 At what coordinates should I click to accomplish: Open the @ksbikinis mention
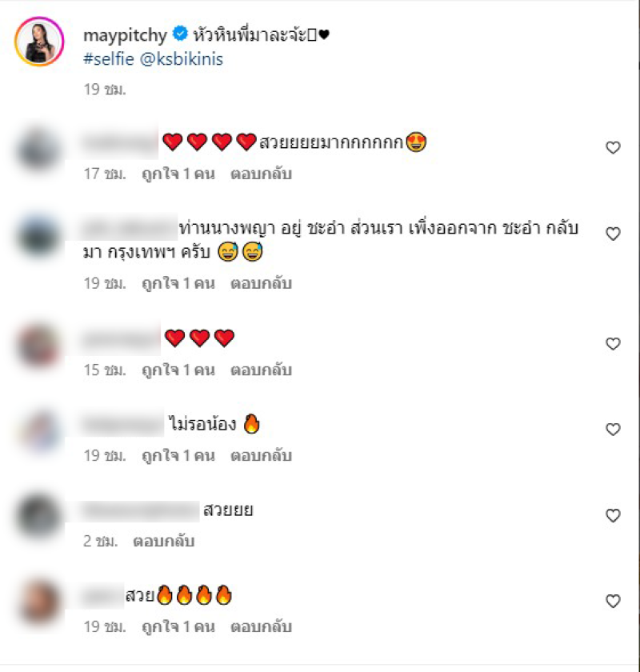pyautogui.click(x=182, y=58)
